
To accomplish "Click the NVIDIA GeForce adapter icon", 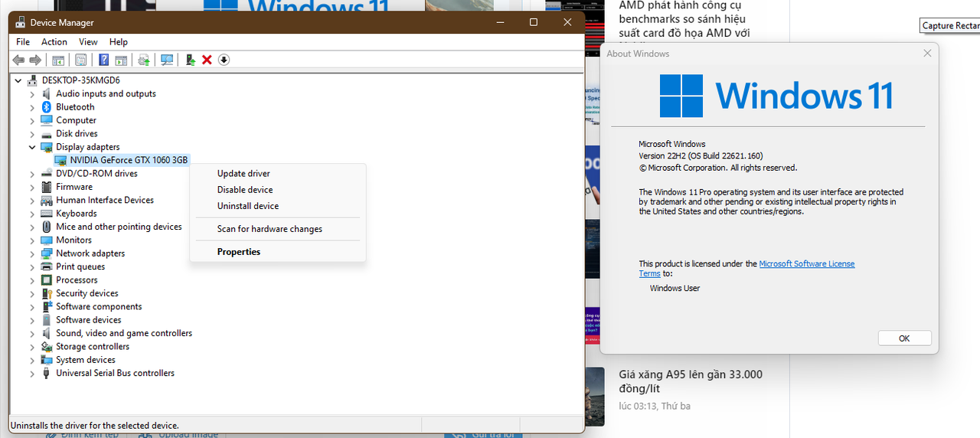I will (x=60, y=160).
